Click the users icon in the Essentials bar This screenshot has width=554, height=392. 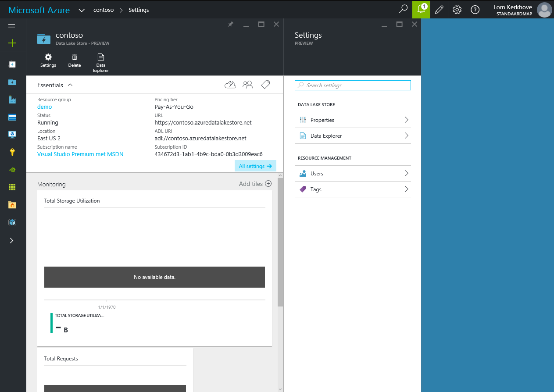(x=247, y=84)
